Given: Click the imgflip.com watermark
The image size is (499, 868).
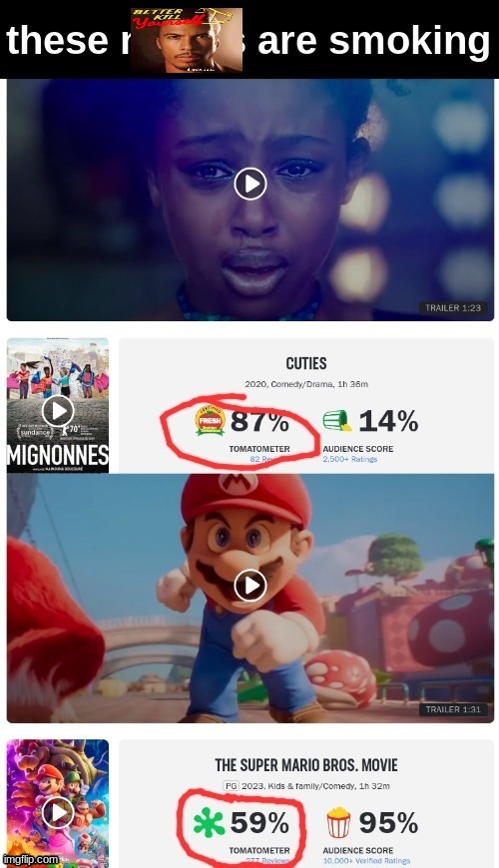Looking at the screenshot, I should pos(31,860).
